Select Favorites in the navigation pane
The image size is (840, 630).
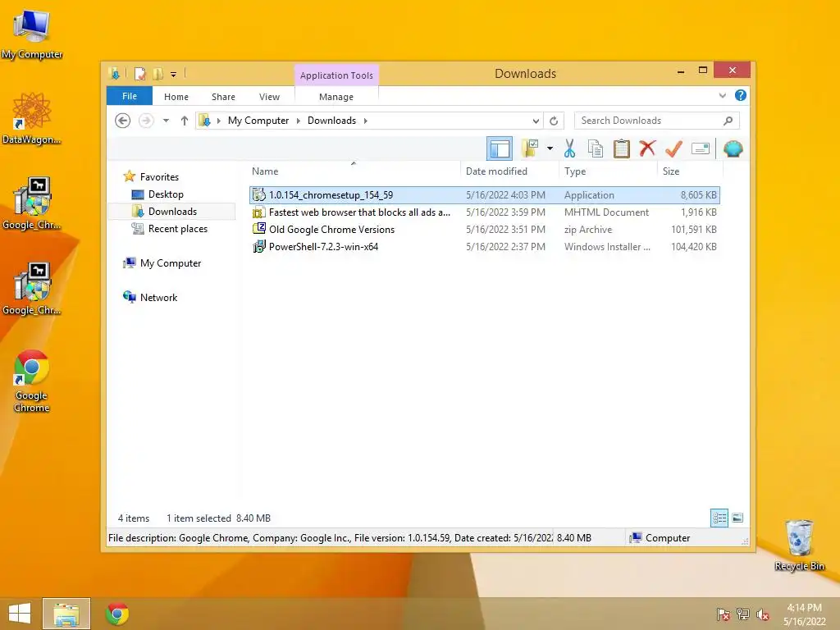pyautogui.click(x=151, y=177)
